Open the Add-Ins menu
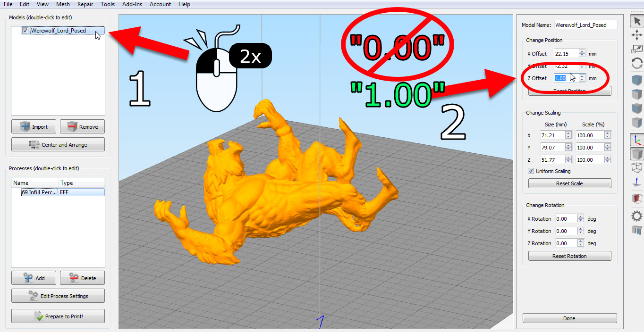Screen dimensions: 644x332 tap(132, 4)
